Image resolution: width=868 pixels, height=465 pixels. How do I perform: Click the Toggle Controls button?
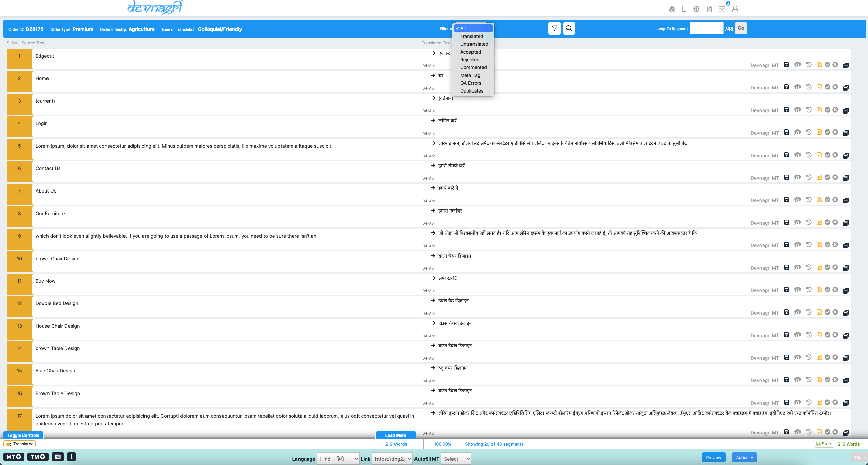point(23,436)
